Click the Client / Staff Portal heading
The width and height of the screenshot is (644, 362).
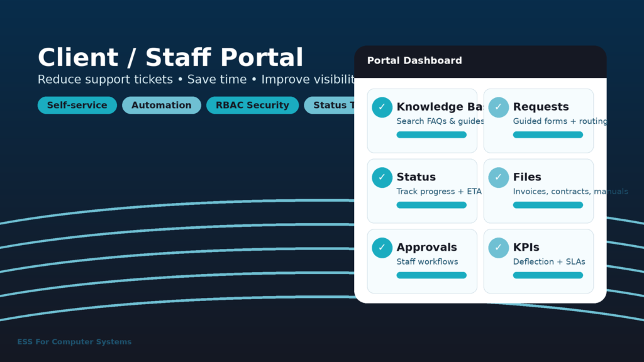click(170, 58)
